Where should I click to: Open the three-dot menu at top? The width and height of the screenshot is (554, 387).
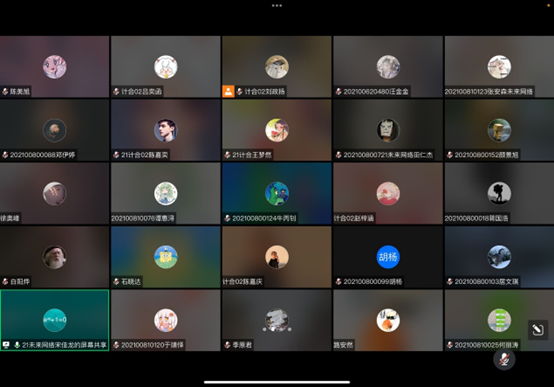[277, 6]
